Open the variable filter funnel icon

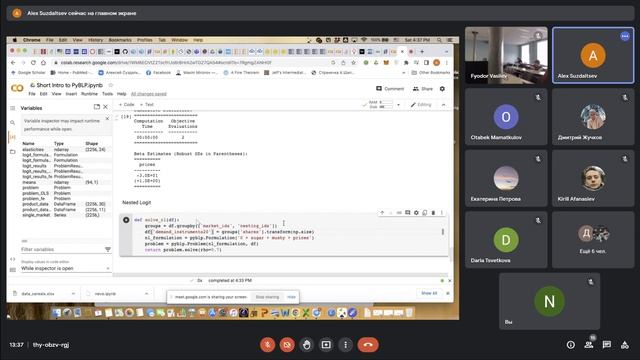[108, 249]
